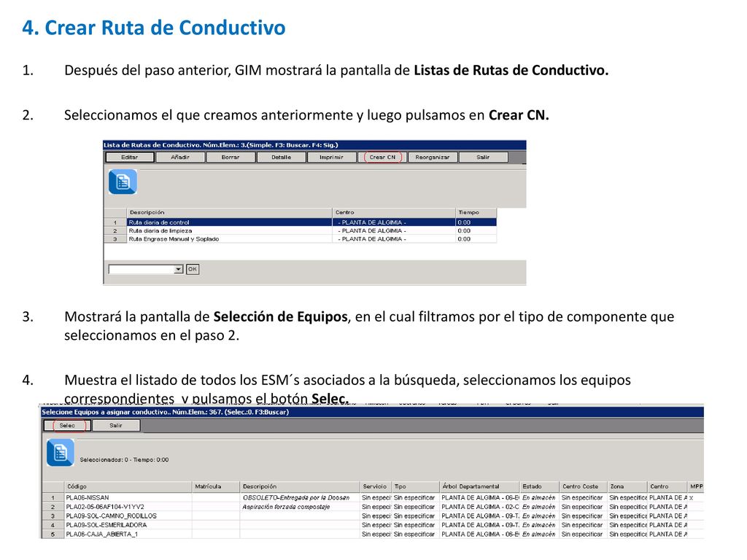Click the Seleccionados: 0 - Tiempo: 0:00 status text

coord(124,460)
